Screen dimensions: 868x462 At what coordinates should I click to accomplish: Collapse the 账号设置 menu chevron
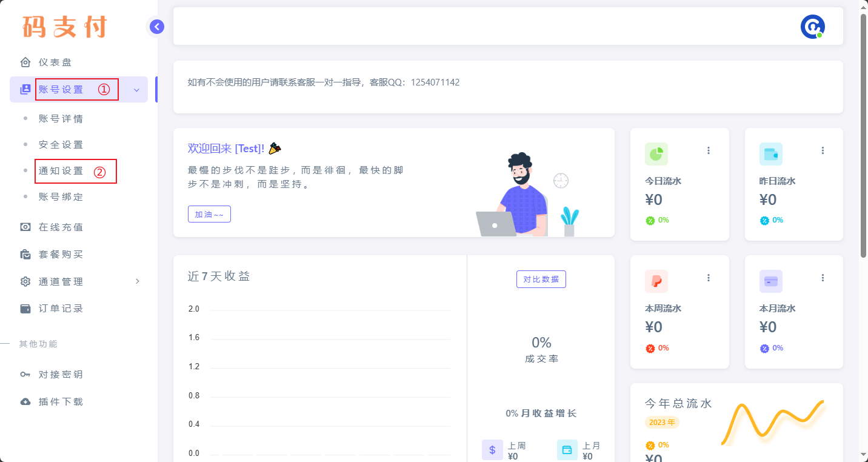pos(136,90)
